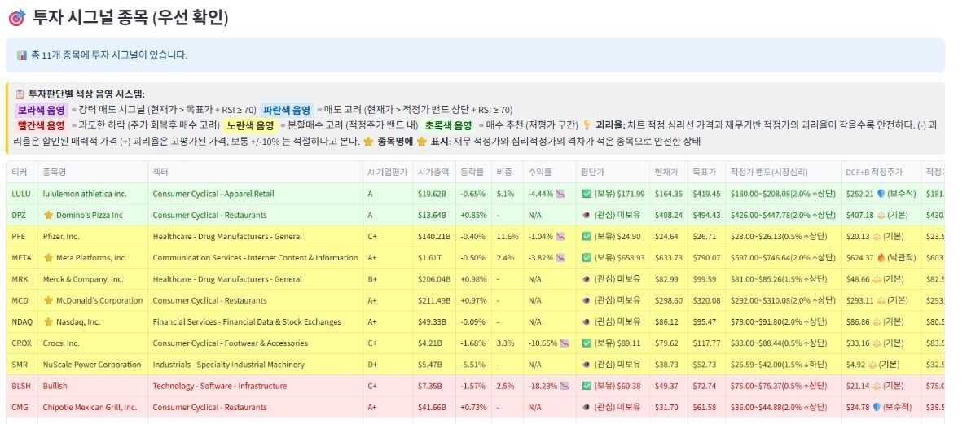This screenshot has width=980, height=424.
Task: Click Industrials - Specialty Industrial Machinery sector cell
Action: point(256,365)
